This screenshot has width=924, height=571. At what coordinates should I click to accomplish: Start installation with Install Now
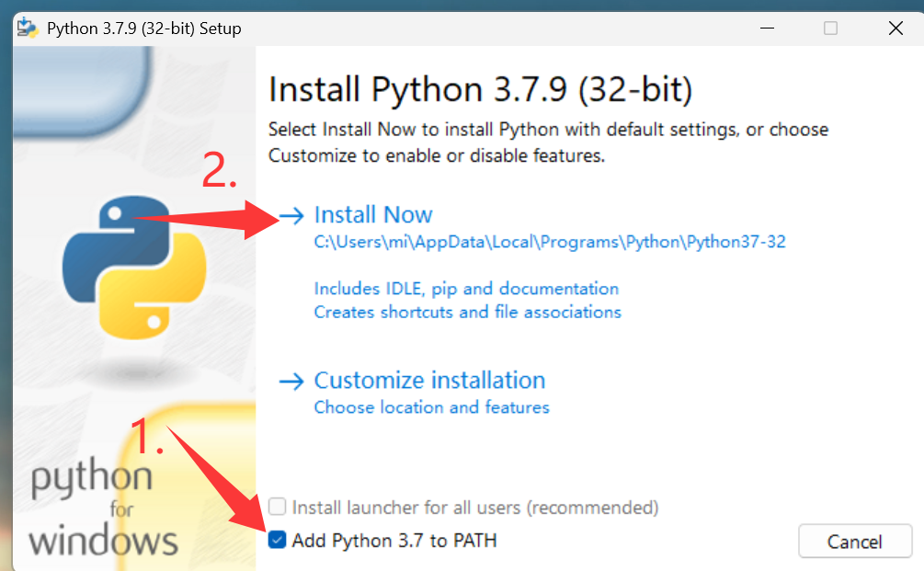click(x=373, y=214)
